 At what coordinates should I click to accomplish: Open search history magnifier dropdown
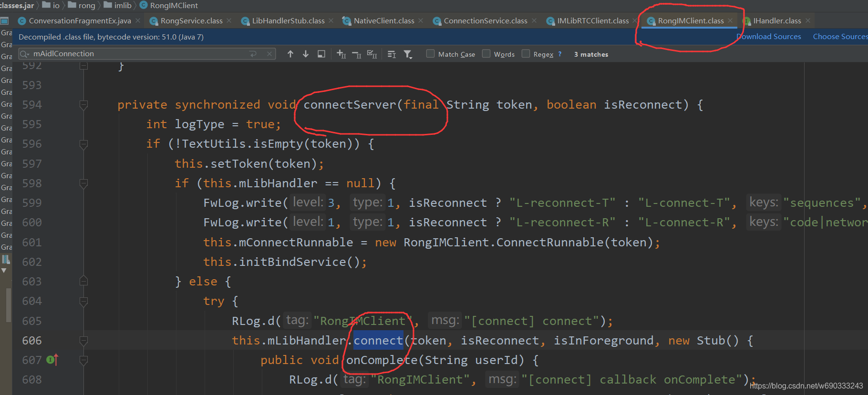pos(25,54)
